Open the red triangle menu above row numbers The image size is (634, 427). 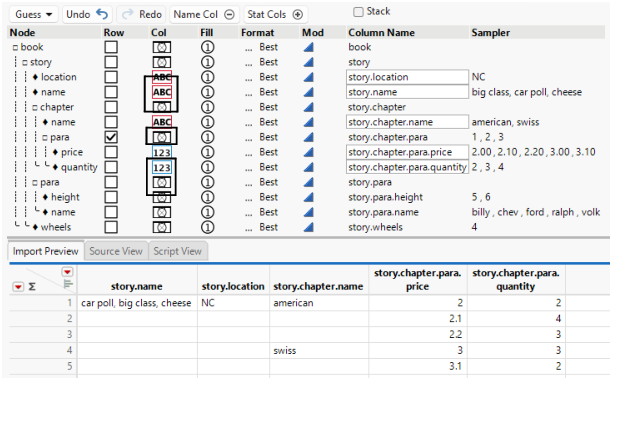[x=67, y=272]
